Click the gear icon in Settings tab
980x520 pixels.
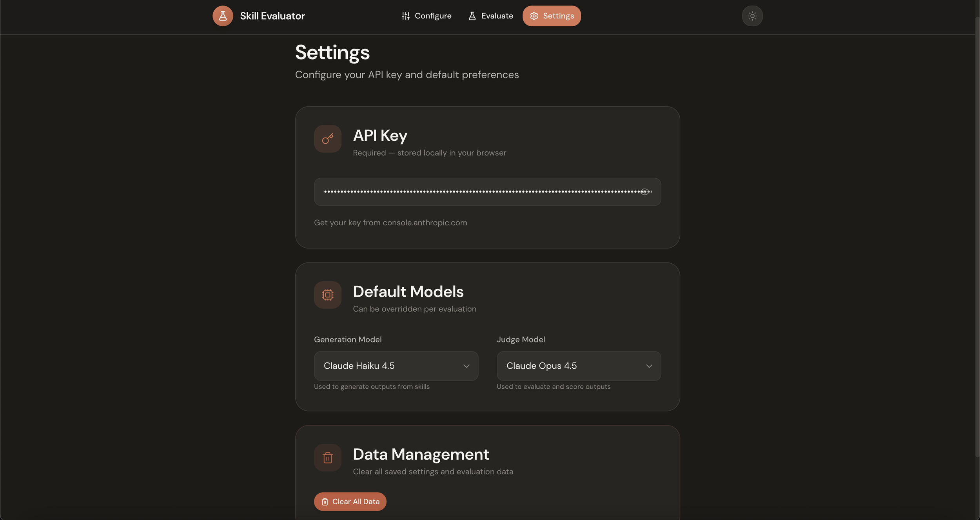[x=534, y=16]
